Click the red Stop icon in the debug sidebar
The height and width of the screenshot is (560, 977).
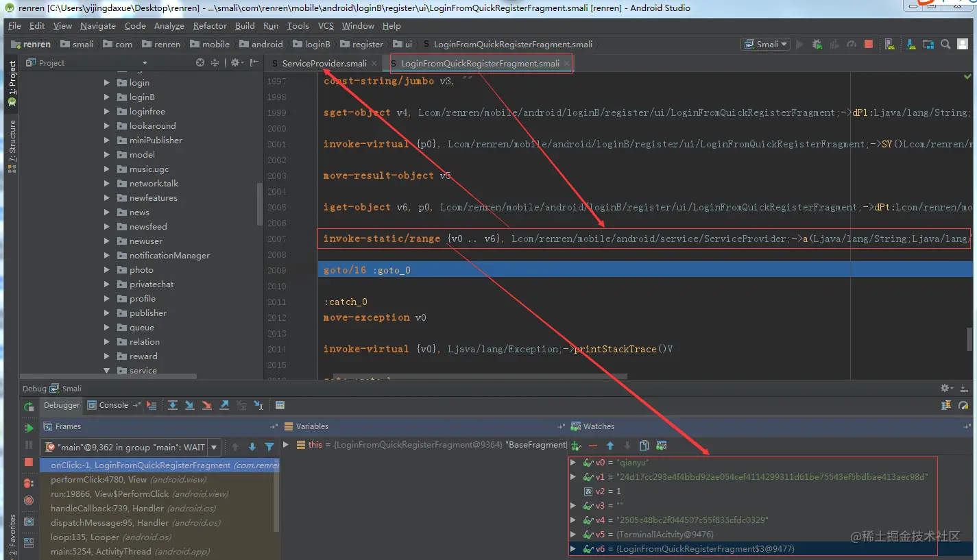[29, 463]
